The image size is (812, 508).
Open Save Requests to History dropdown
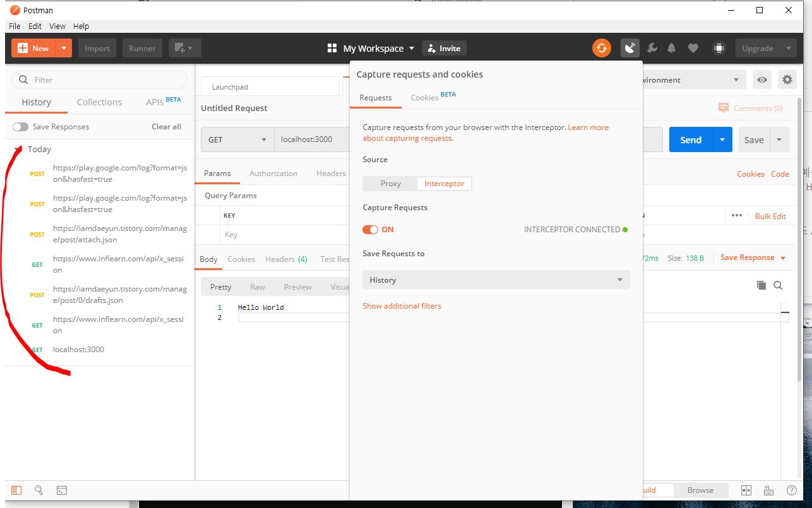pyautogui.click(x=496, y=280)
